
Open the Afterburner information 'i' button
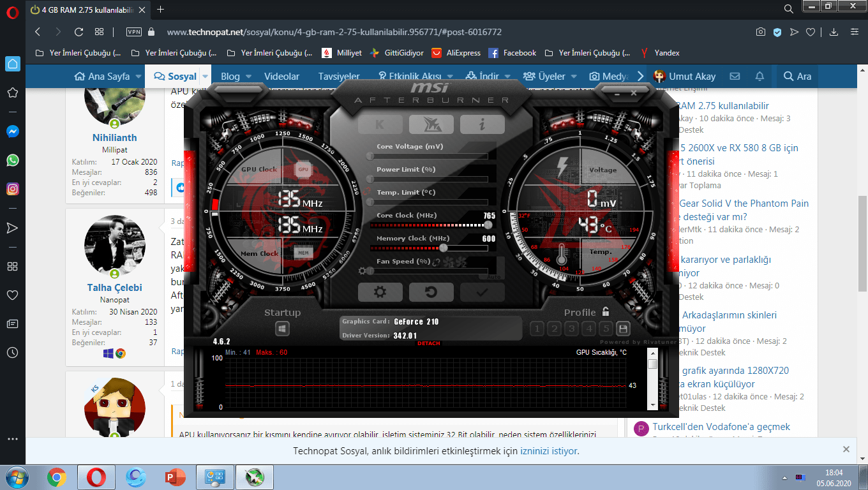click(x=483, y=124)
